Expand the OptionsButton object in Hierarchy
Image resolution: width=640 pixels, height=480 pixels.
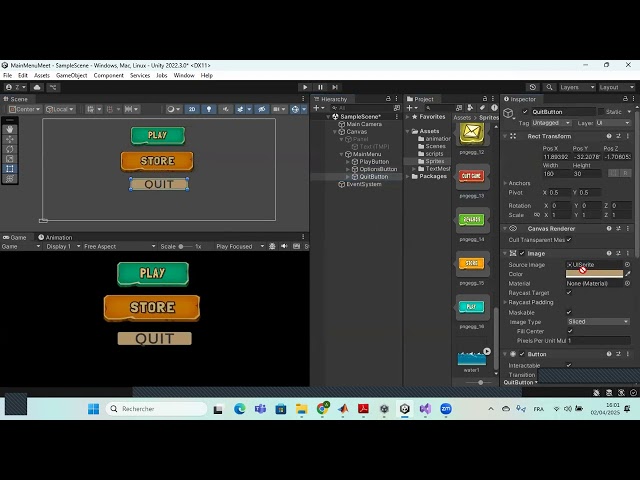[x=348, y=169]
